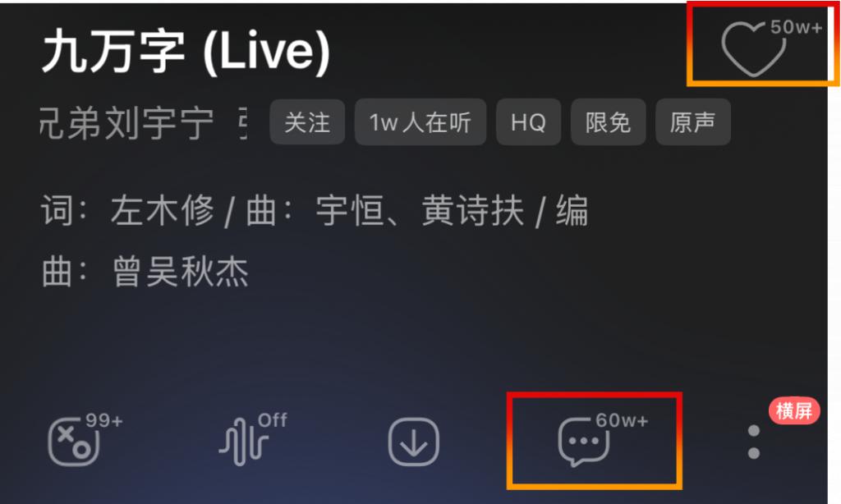Toggle the 50w+ favorite count
The image size is (841, 504).
(797, 27)
